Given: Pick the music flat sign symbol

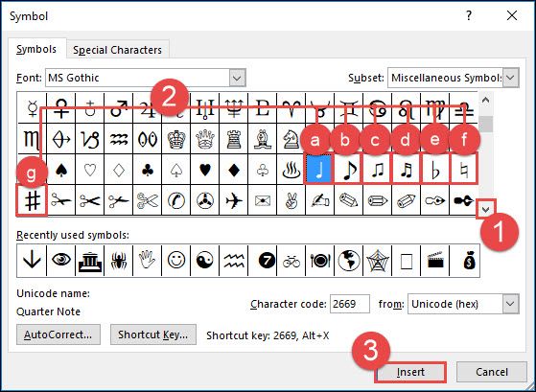Looking at the screenshot, I should [435, 170].
